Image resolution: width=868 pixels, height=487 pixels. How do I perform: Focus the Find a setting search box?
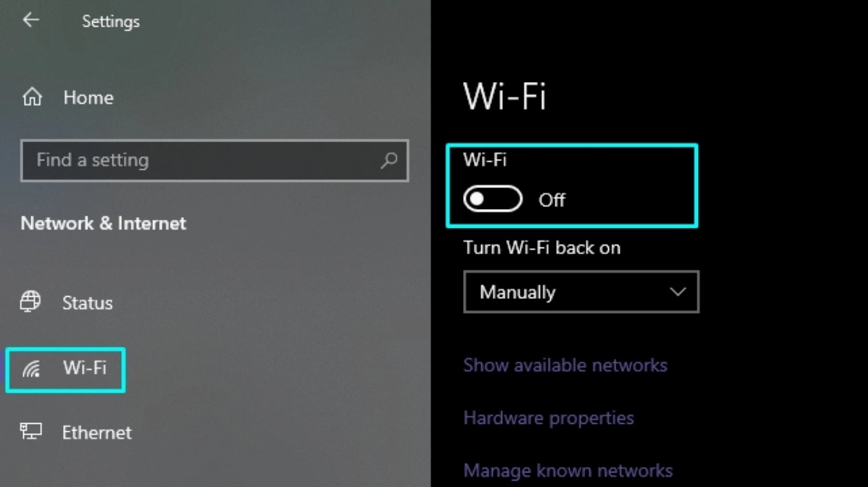[214, 160]
